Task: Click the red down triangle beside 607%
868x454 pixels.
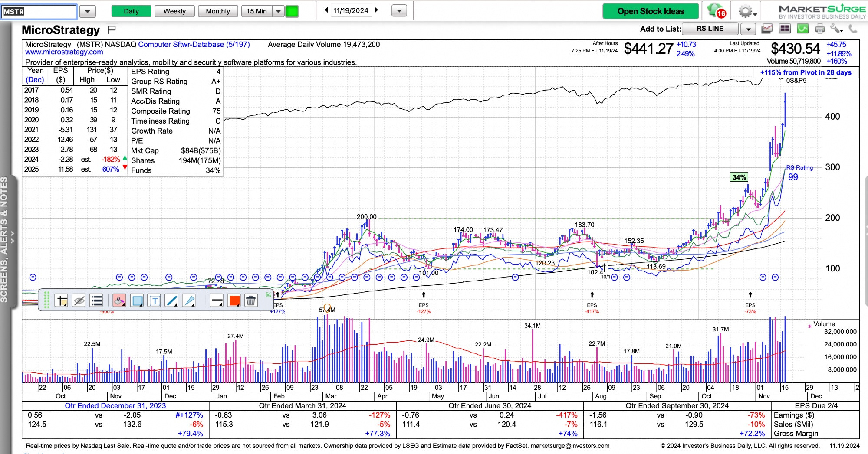Action: click(125, 167)
